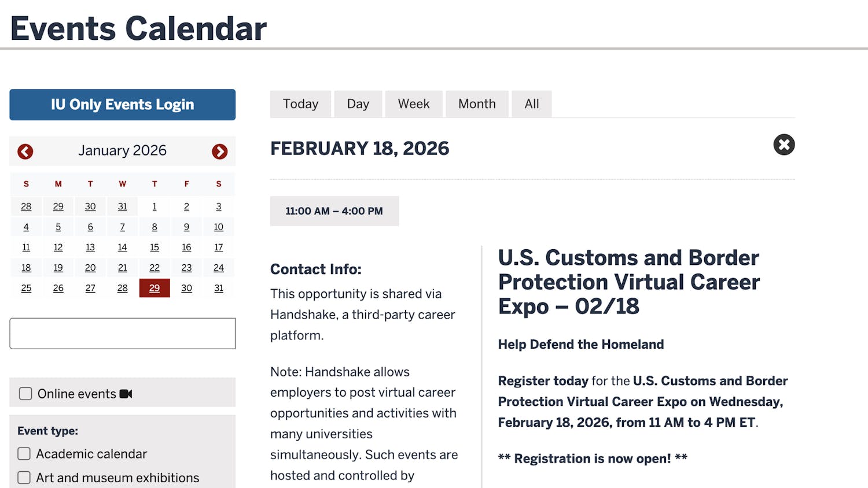Click the empty search input field

click(x=122, y=334)
